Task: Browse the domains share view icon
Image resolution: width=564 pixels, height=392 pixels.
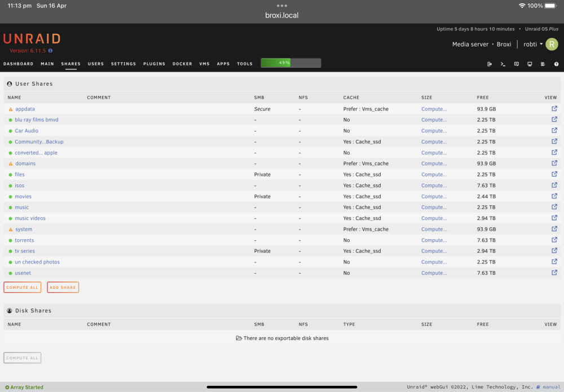Action: click(554, 163)
